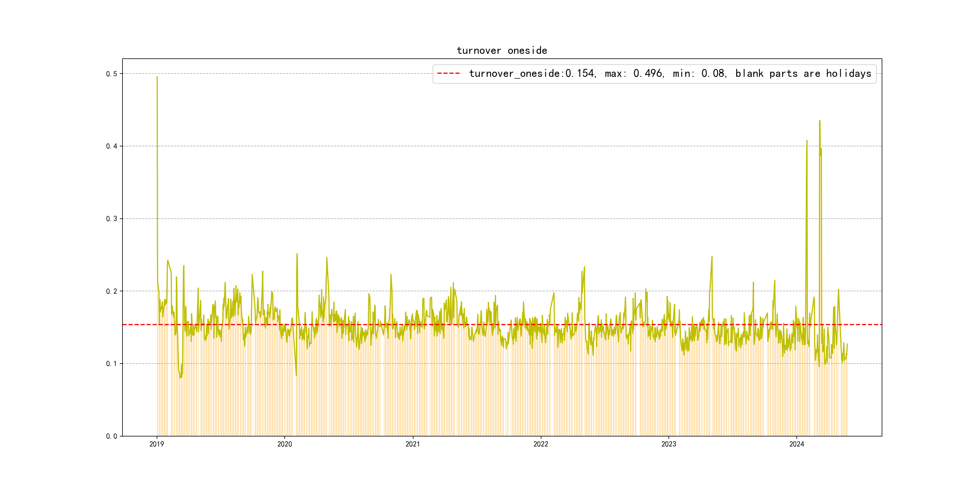Viewport: 980px width, 490px height.
Task: Click 'blank parts are holidays' legend text
Action: (x=803, y=73)
